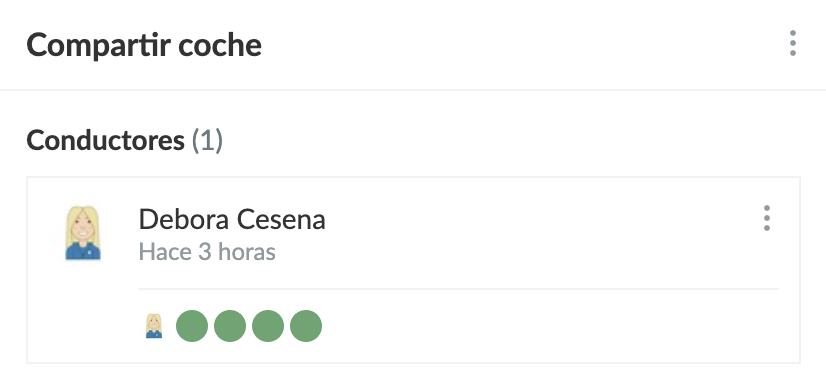Open the Compartir coche options menu
The width and height of the screenshot is (826, 388).
click(x=792, y=43)
